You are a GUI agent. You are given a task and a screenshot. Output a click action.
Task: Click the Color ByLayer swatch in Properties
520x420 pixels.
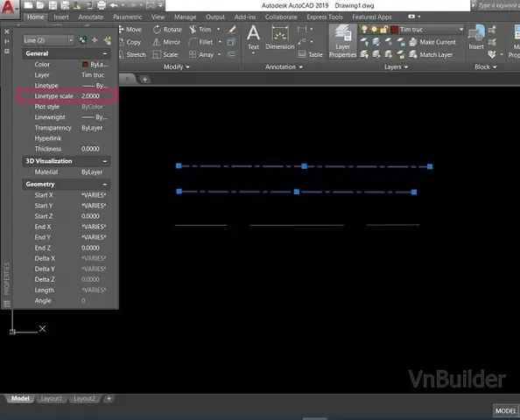[x=85, y=64]
